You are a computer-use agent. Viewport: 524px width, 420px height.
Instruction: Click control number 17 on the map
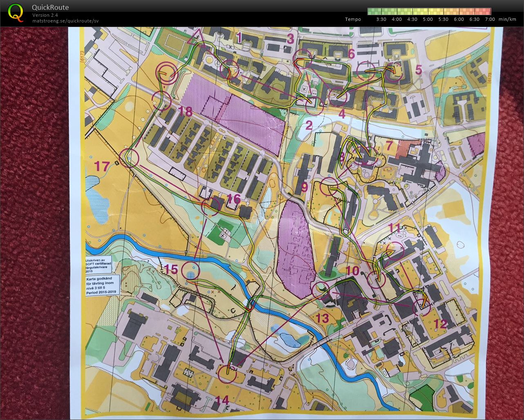(103, 166)
